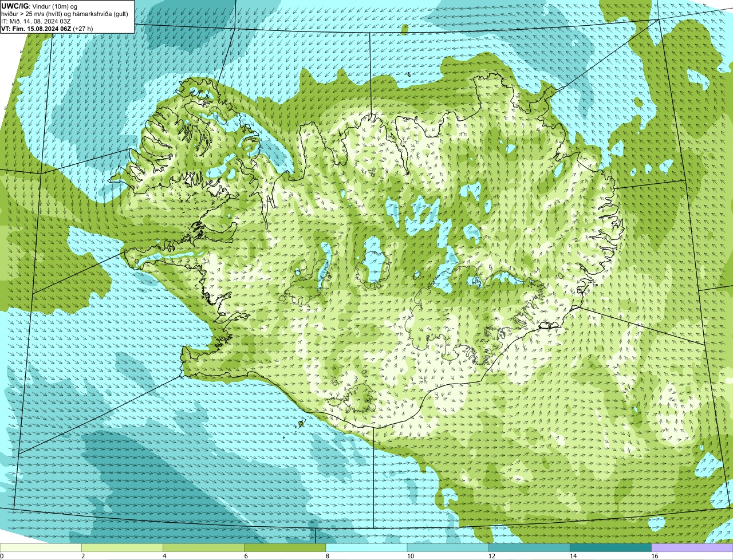Click the initial time 'IT: Mið. 14. 08. 2024 03Z'
This screenshot has height=560, width=733.
pyautogui.click(x=36, y=21)
